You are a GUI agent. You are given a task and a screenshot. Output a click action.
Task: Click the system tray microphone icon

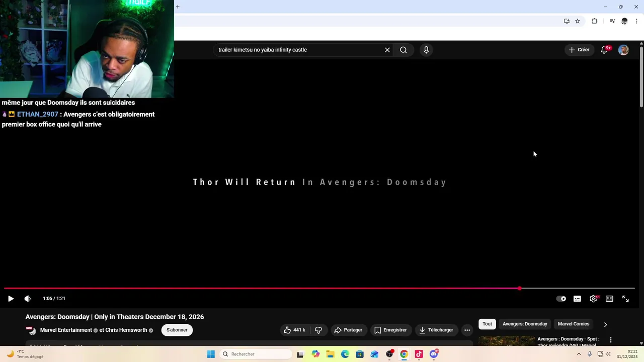(590, 354)
